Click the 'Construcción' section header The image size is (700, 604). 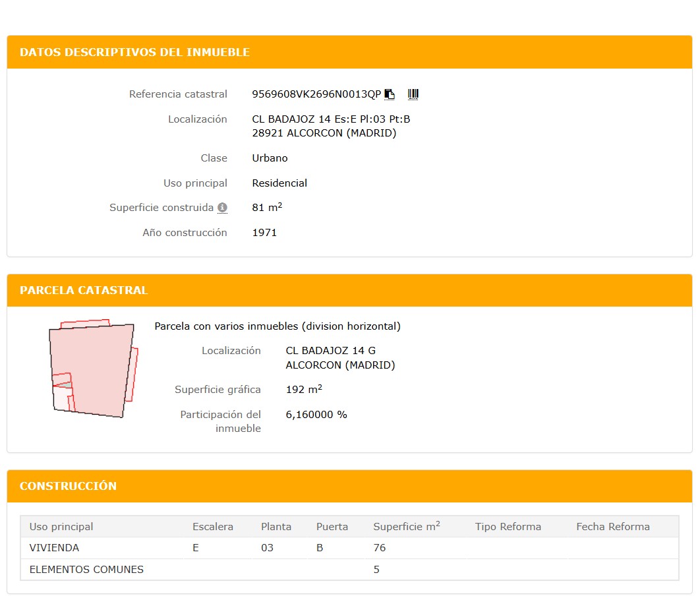(x=68, y=486)
